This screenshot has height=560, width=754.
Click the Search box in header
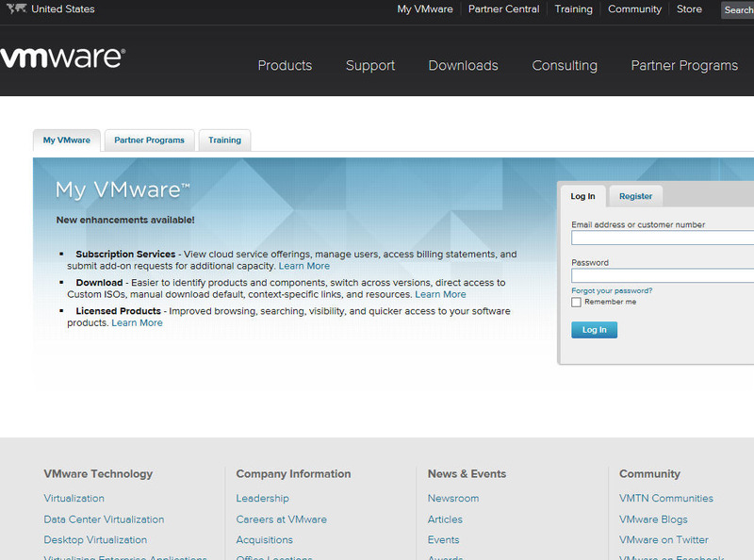click(738, 10)
